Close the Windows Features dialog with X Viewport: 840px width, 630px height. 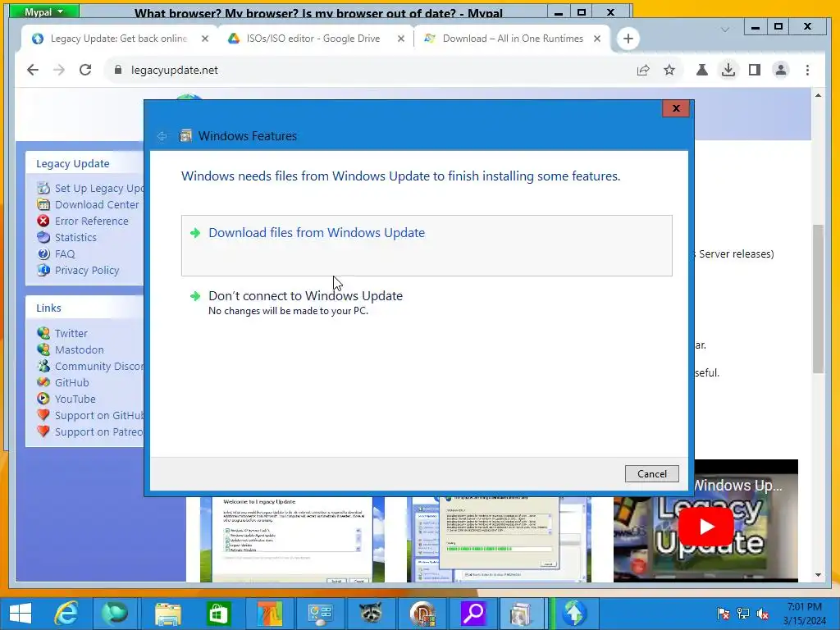[676, 109]
